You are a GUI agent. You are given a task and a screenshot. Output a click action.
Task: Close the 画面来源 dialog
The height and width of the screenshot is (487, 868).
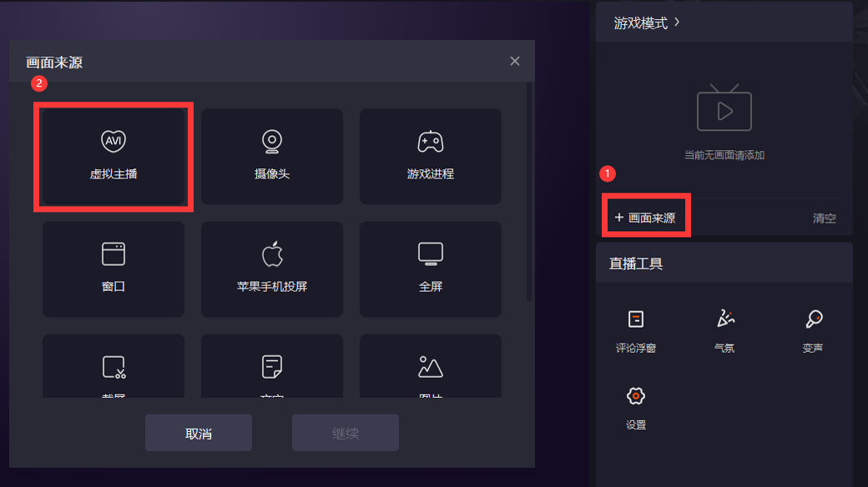click(x=515, y=61)
